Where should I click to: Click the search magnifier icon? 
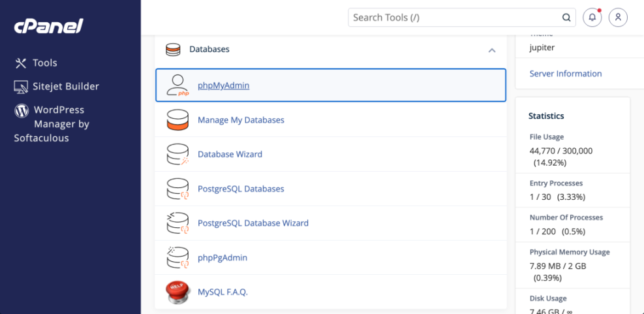coord(566,18)
